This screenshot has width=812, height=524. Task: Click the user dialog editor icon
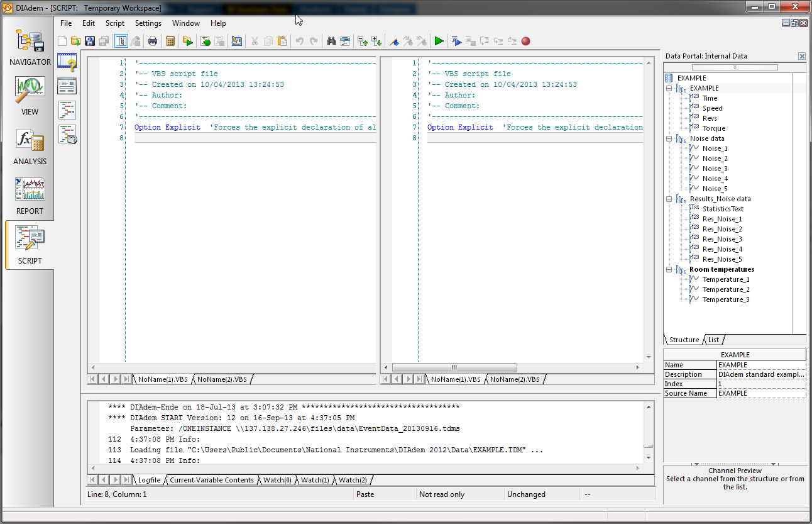237,41
